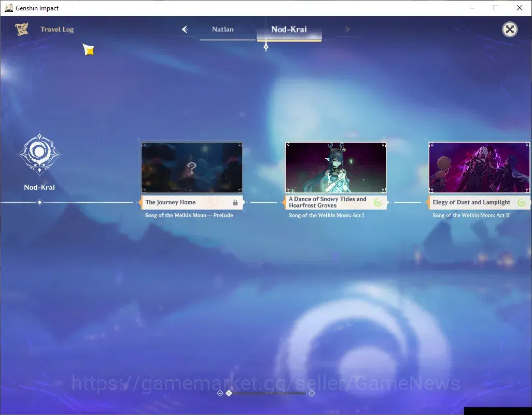Click 'Song of the Welkin Moon: Act II' text
The height and width of the screenshot is (415, 532).
point(471,215)
